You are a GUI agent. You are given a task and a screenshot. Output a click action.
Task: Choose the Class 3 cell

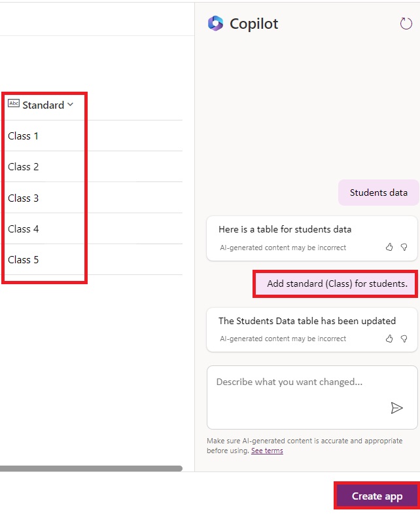pyautogui.click(x=24, y=198)
